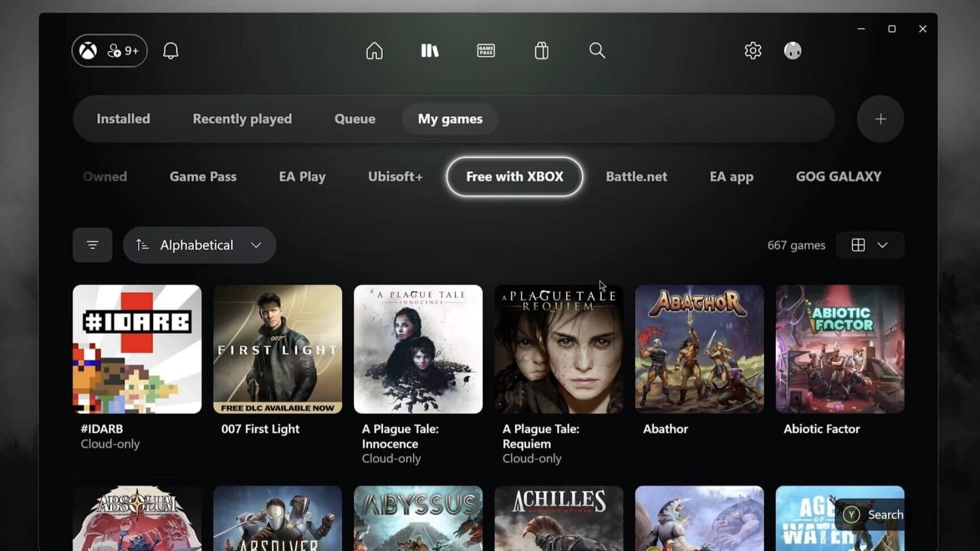Image resolution: width=980 pixels, height=551 pixels.
Task: Open A Plague Tale: Innocence cover
Action: 418,349
